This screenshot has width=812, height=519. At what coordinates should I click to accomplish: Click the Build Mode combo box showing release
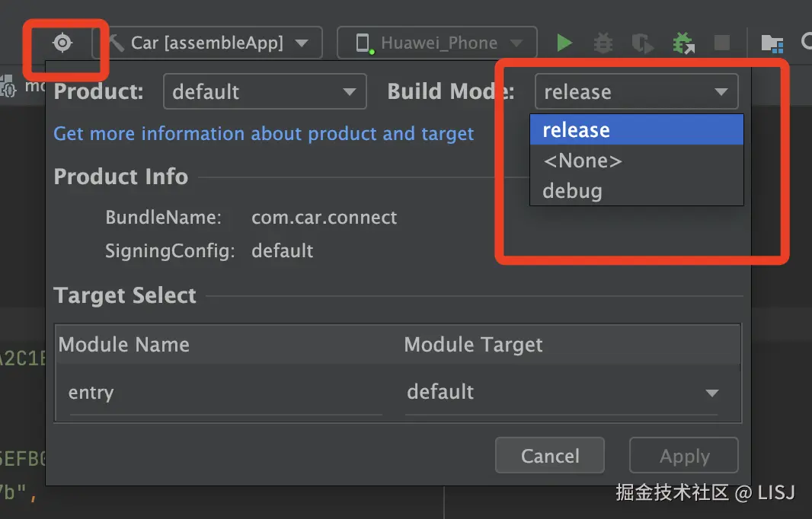(x=636, y=92)
